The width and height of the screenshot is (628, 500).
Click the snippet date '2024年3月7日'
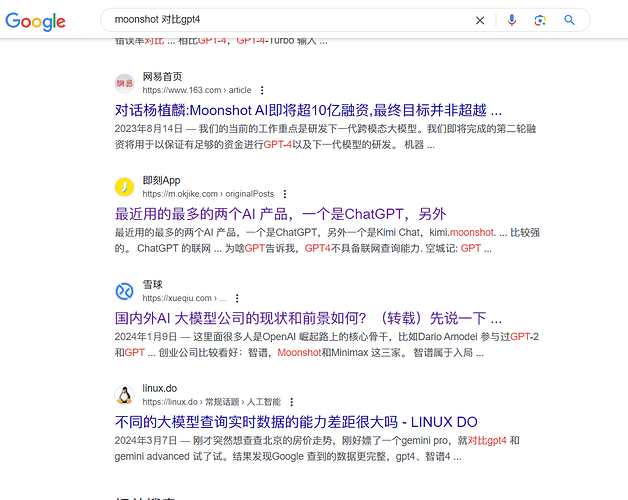tap(146, 440)
